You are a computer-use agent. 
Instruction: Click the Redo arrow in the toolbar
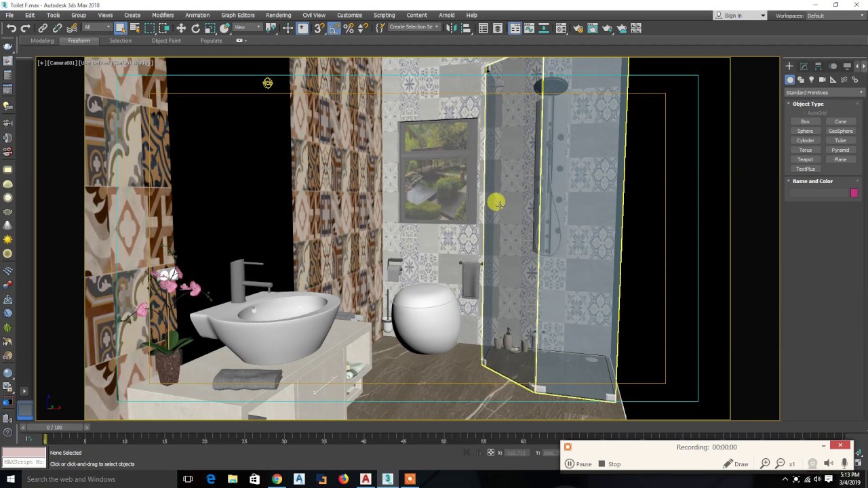pyautogui.click(x=26, y=28)
